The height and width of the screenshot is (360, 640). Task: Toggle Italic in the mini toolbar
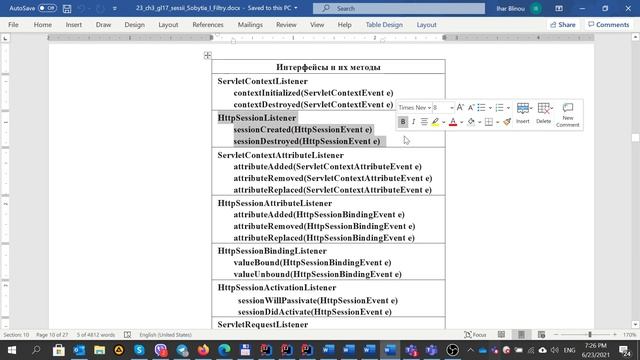413,122
